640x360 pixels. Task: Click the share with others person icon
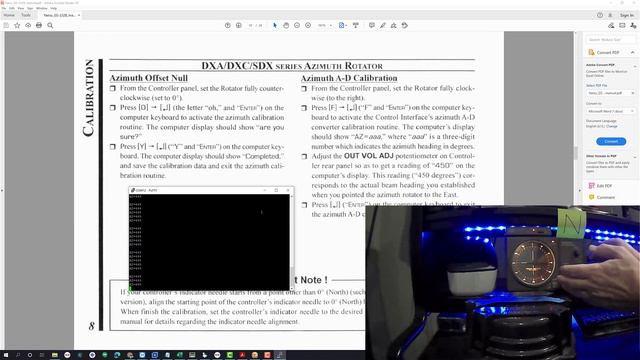click(x=633, y=25)
